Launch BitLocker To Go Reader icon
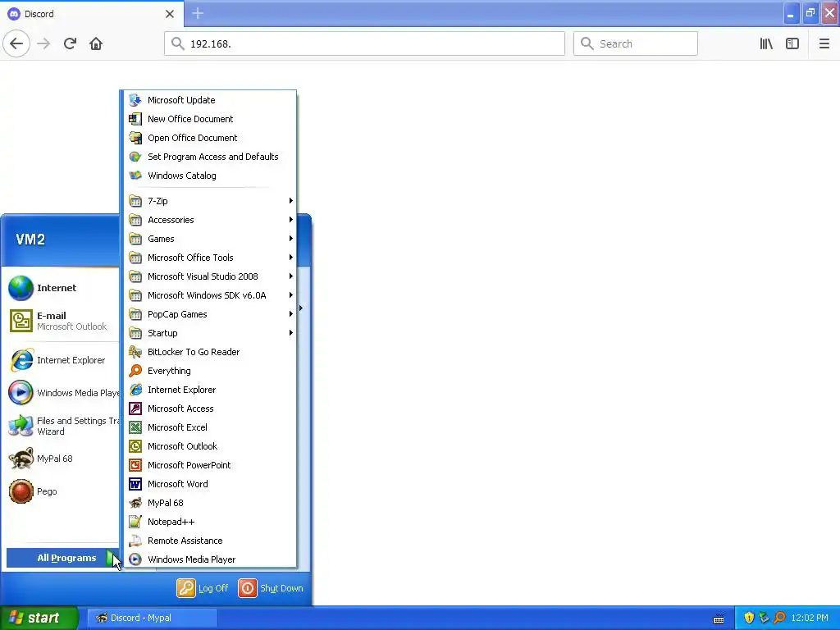Screen dimensions: 840x630 click(135, 352)
